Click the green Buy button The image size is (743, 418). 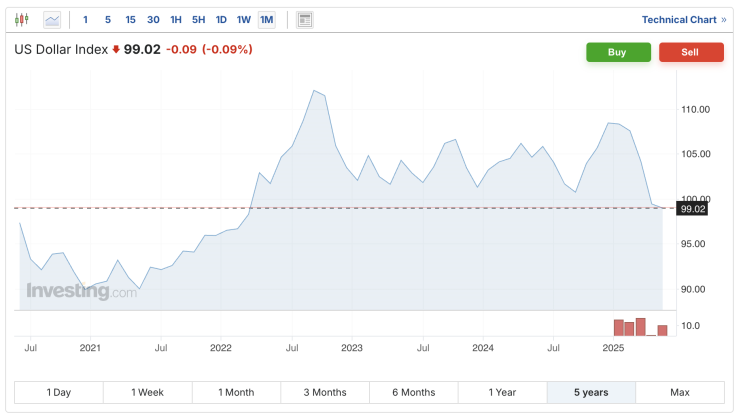(618, 52)
